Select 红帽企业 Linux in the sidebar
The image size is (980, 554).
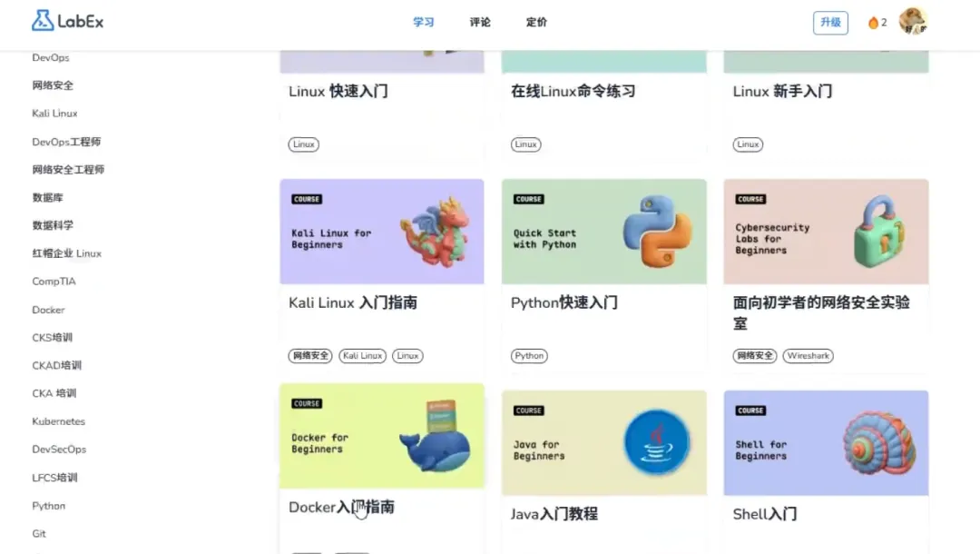click(67, 253)
